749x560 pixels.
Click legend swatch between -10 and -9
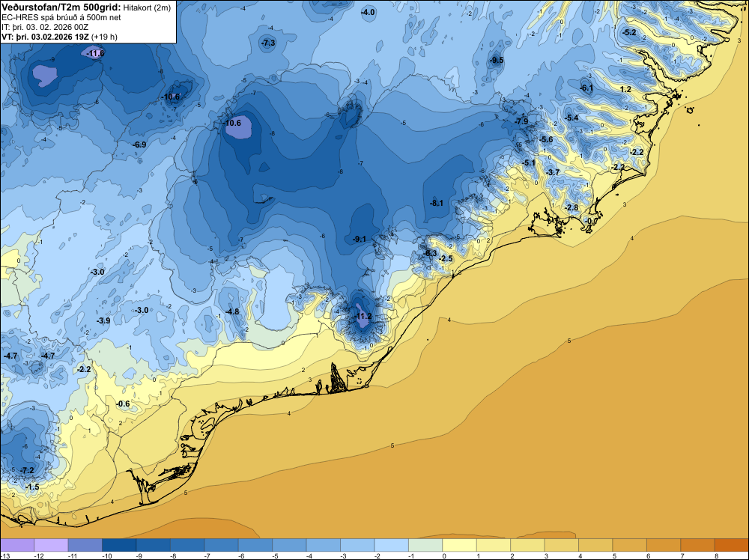[x=119, y=545]
